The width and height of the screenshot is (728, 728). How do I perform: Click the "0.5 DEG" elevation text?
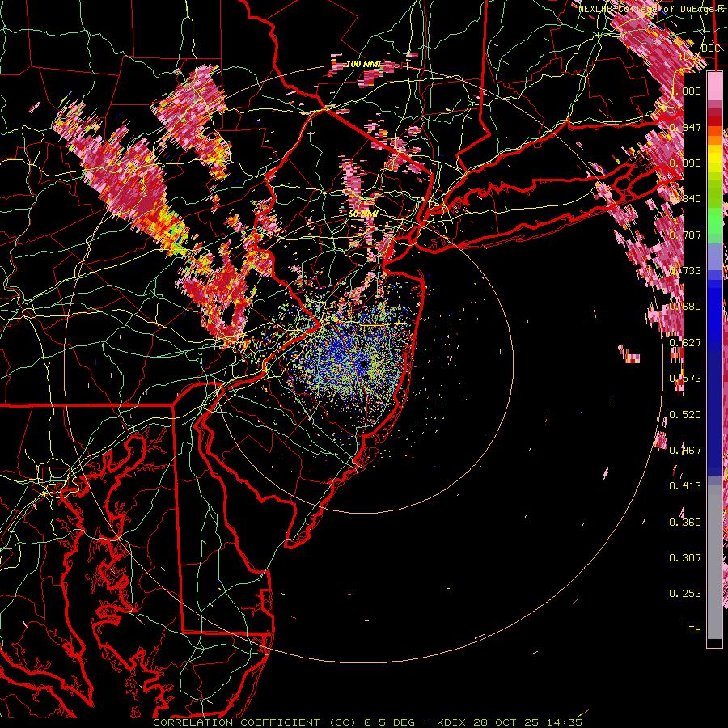click(390, 722)
